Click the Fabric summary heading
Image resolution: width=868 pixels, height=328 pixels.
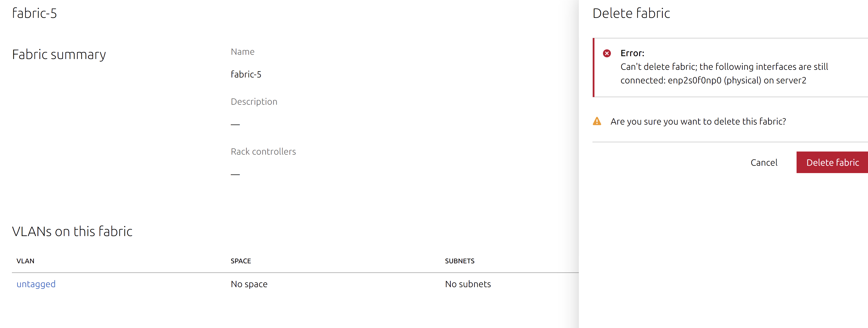[59, 54]
